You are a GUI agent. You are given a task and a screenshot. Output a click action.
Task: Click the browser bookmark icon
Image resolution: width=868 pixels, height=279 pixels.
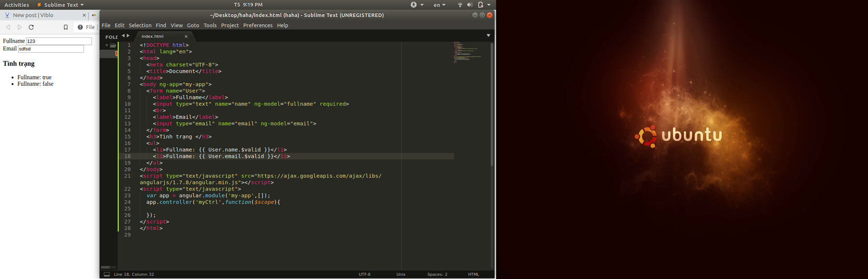pyautogui.click(x=66, y=27)
